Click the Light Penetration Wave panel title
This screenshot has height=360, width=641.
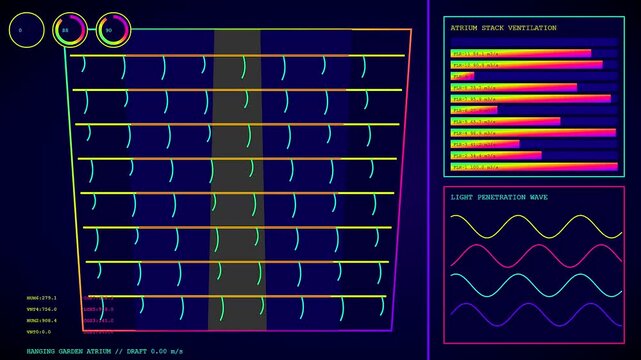tap(499, 197)
